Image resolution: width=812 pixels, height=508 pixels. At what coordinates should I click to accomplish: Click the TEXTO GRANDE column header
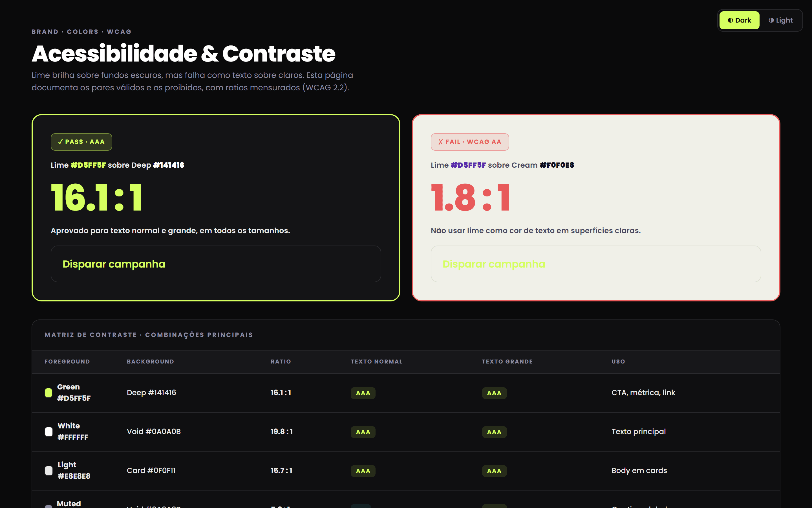[507, 362]
